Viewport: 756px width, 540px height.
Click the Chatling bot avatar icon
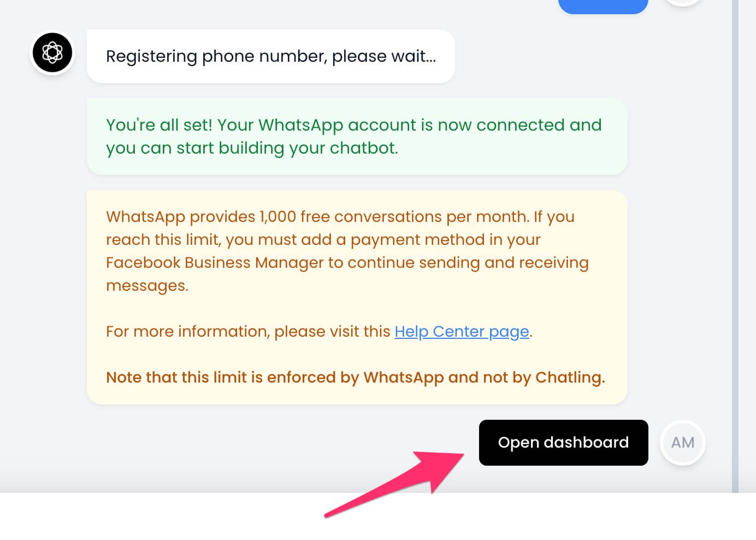pyautogui.click(x=52, y=52)
